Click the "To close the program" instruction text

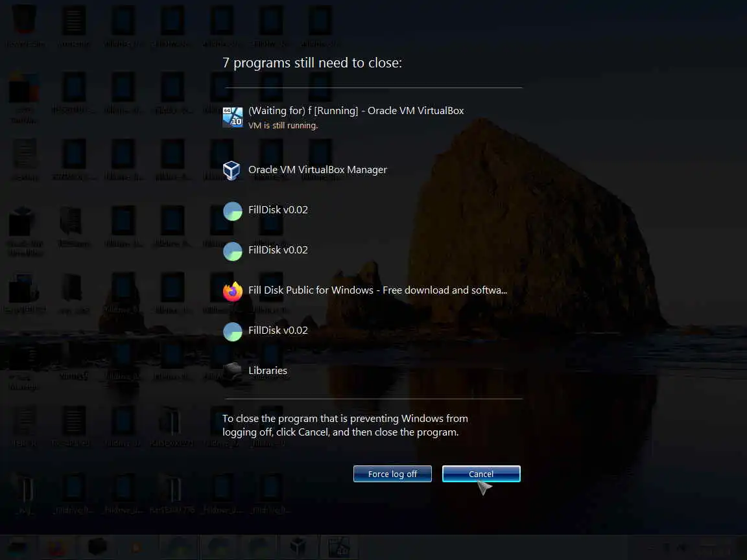click(345, 425)
